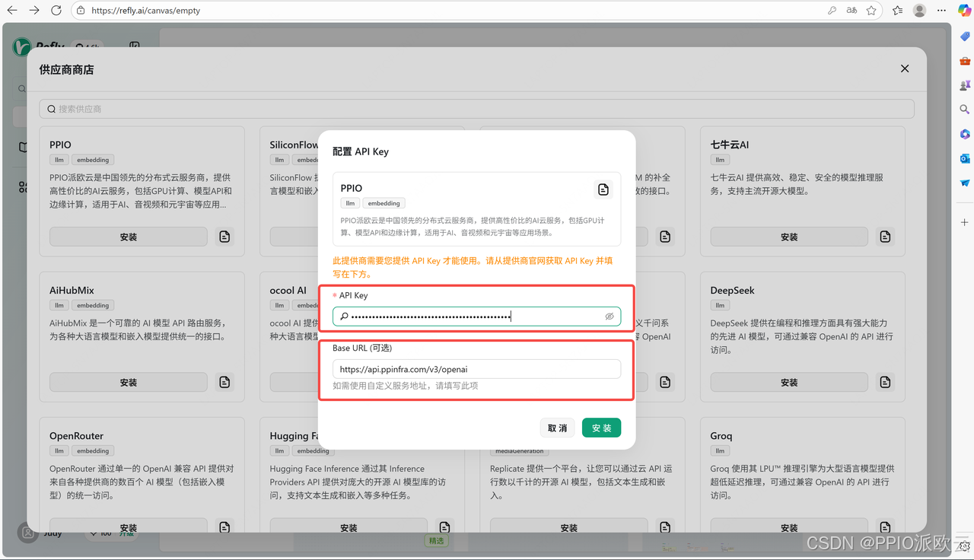
Task: Go forward in the browser
Action: click(x=34, y=11)
